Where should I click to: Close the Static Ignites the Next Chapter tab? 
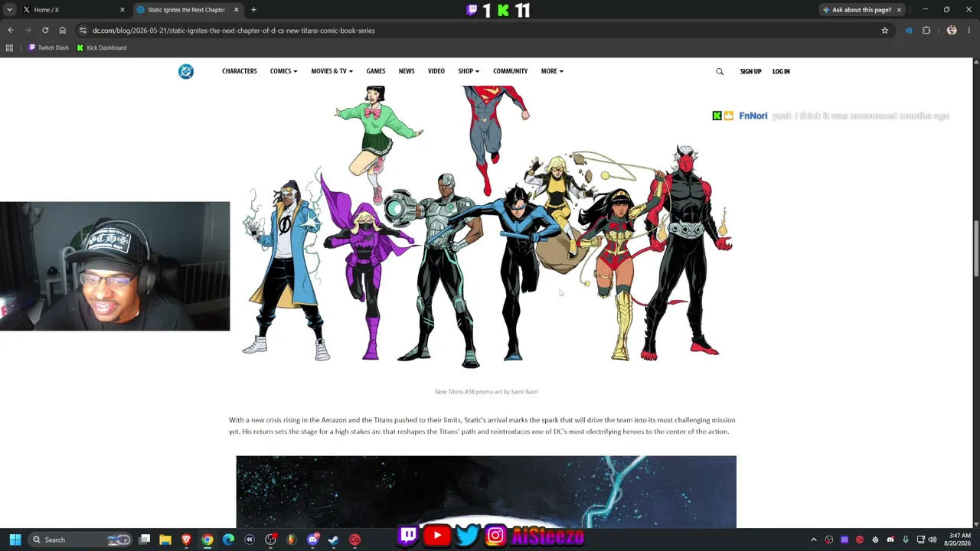click(x=236, y=10)
